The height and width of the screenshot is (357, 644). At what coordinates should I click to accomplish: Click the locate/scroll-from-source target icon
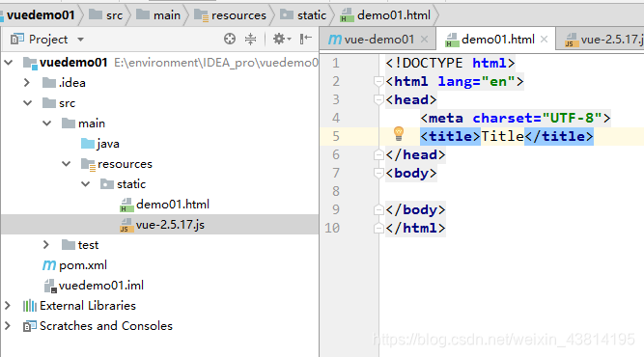click(230, 39)
